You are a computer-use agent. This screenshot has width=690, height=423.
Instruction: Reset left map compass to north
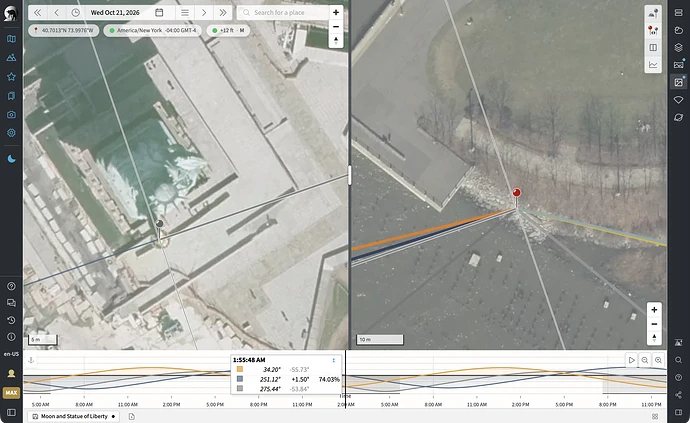pyautogui.click(x=336, y=40)
